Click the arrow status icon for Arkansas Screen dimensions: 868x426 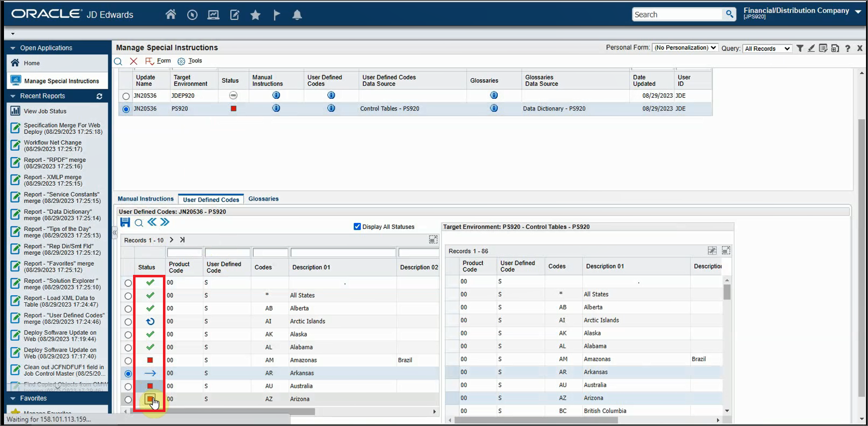[150, 373]
